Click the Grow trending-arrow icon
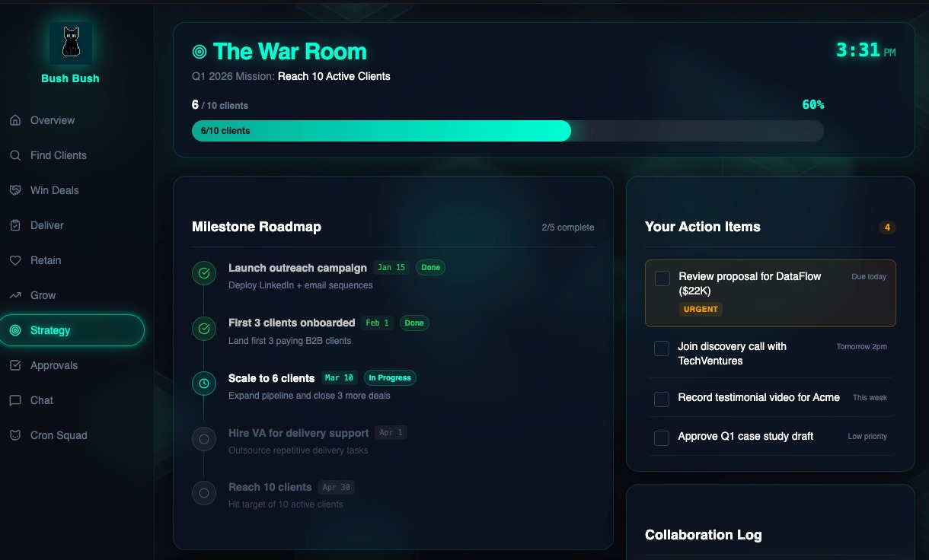The image size is (929, 560). 15,295
